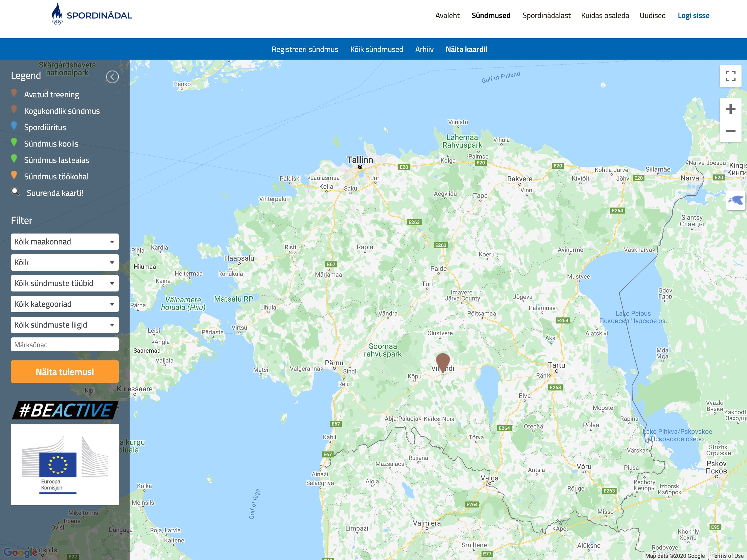Screen dimensions: 747x560
Task: Open the Spordinädalast menu item
Action: (546, 16)
